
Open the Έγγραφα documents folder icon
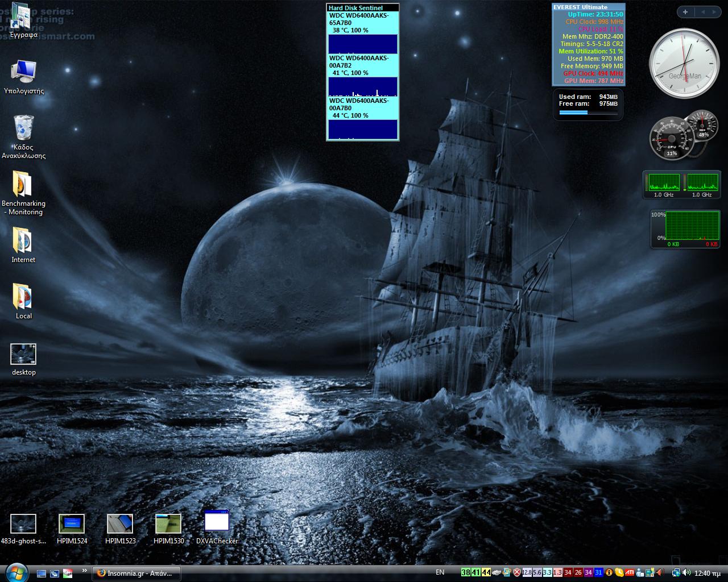23,20
